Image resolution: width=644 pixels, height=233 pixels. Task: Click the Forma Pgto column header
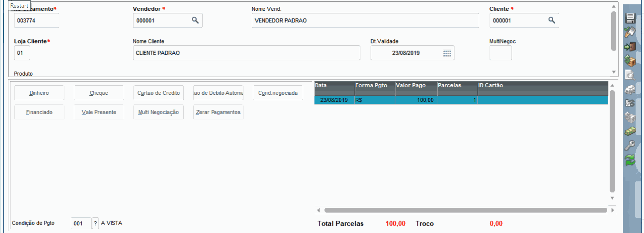coord(375,88)
